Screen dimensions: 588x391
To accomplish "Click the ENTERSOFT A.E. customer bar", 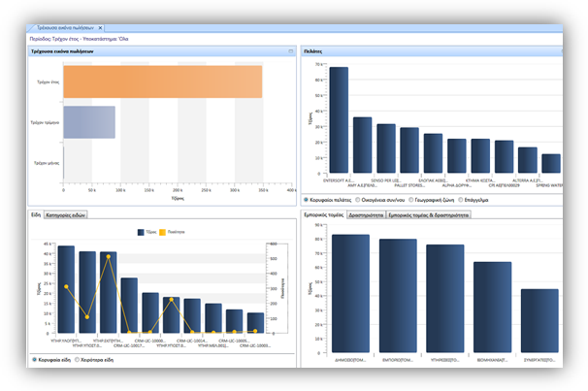I will click(339, 120).
